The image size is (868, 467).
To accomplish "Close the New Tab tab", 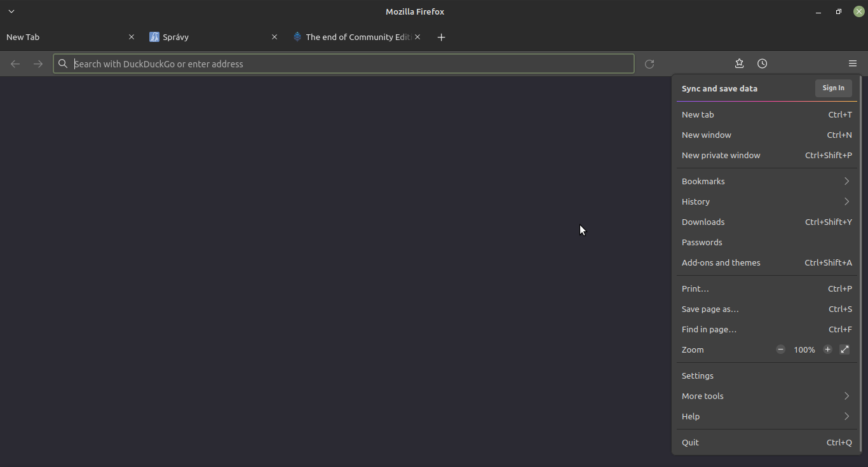I will [x=132, y=37].
